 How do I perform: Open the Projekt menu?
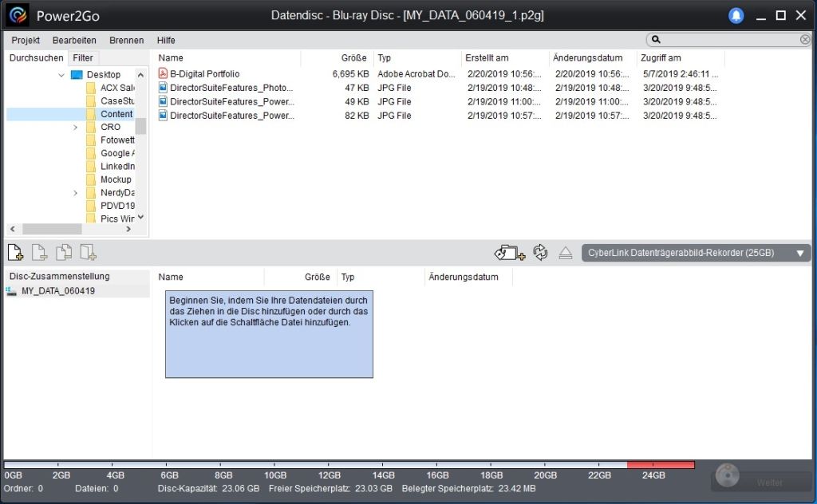tap(26, 40)
